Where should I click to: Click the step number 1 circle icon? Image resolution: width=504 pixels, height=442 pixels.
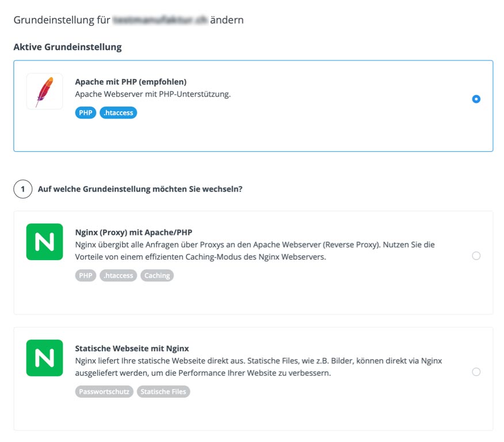tap(23, 189)
